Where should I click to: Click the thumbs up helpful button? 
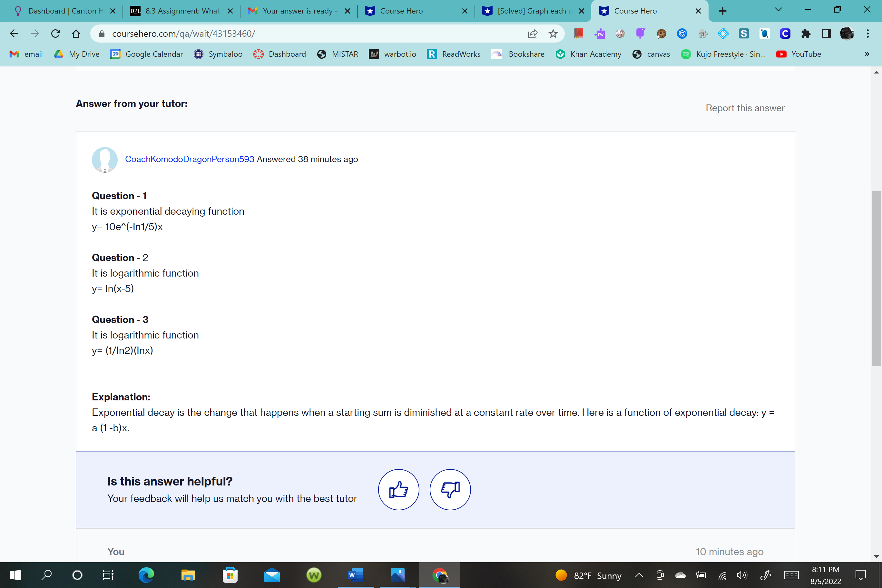point(398,489)
